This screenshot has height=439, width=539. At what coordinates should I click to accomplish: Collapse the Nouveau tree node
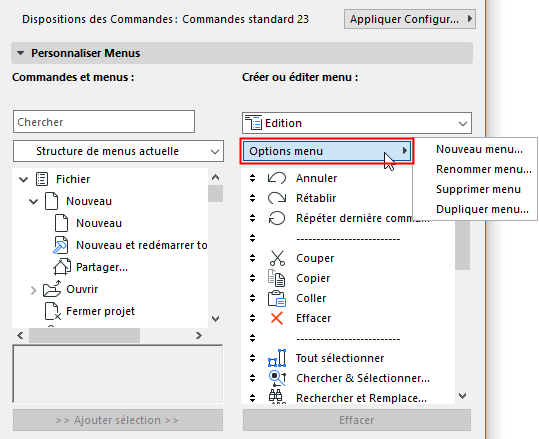[x=33, y=201]
